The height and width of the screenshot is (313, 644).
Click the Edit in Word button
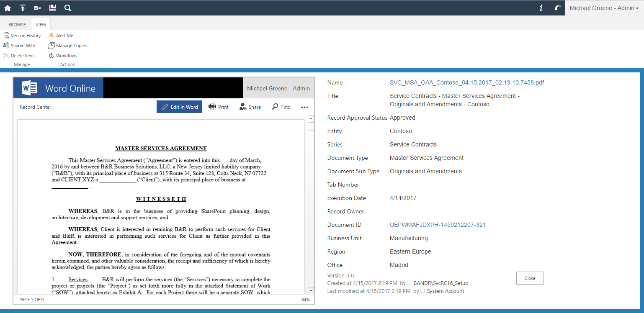180,107
